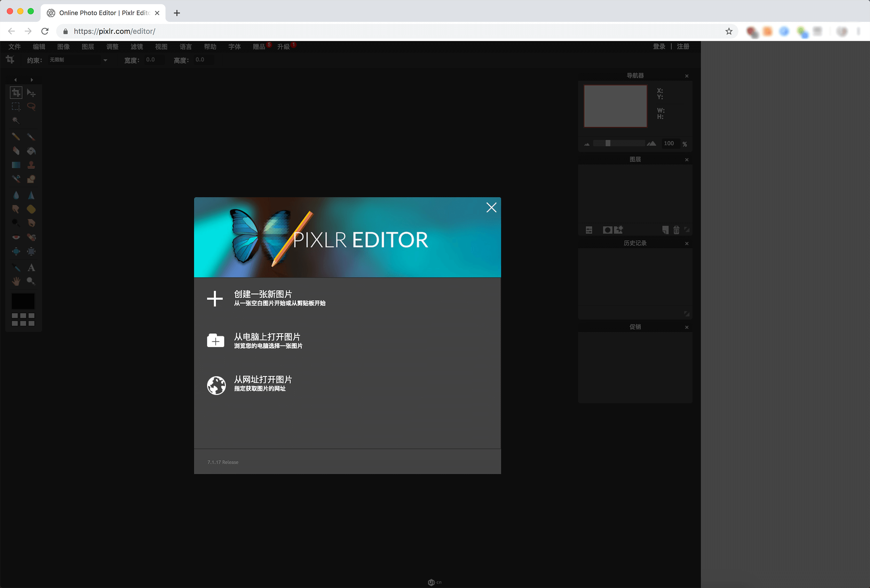Click the navigator preview thumbnail
Viewport: 870px width, 588px height.
tap(616, 106)
